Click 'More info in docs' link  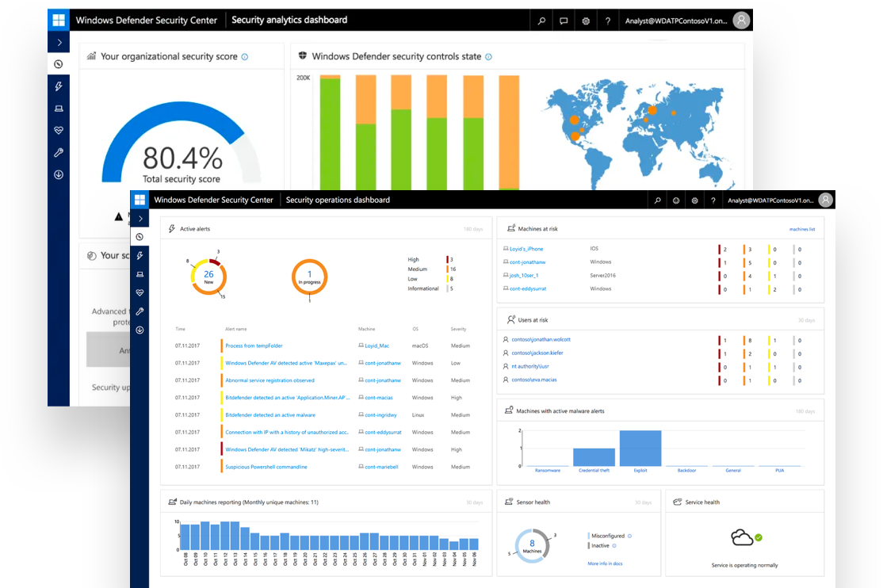[x=605, y=563]
